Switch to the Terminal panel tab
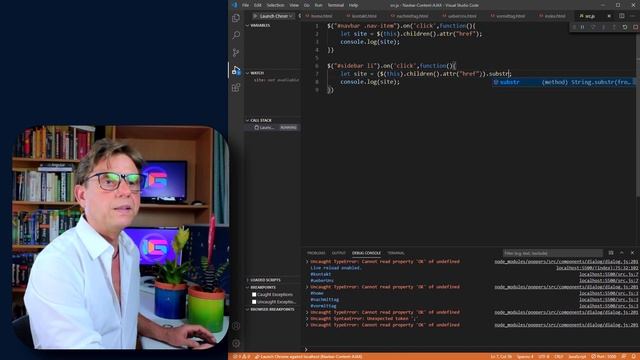 pyautogui.click(x=396, y=253)
